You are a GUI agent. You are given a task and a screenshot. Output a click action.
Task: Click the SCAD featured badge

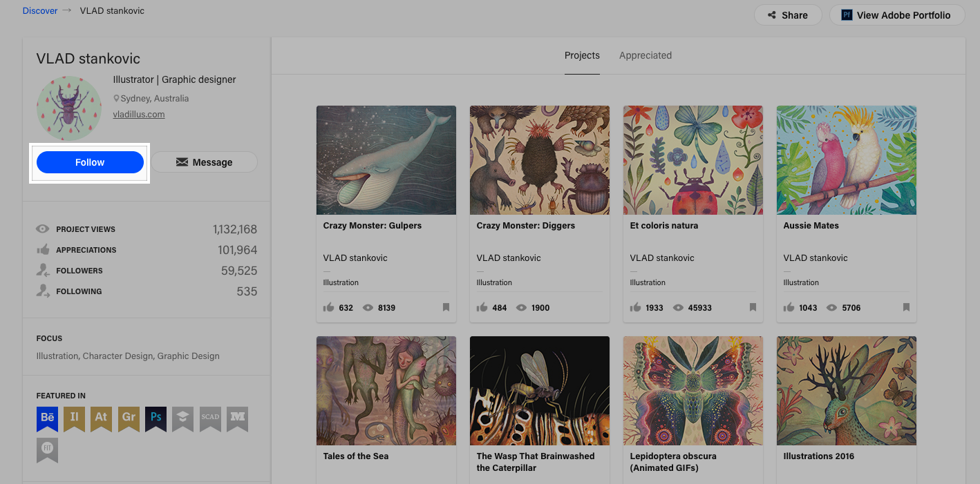click(x=210, y=419)
